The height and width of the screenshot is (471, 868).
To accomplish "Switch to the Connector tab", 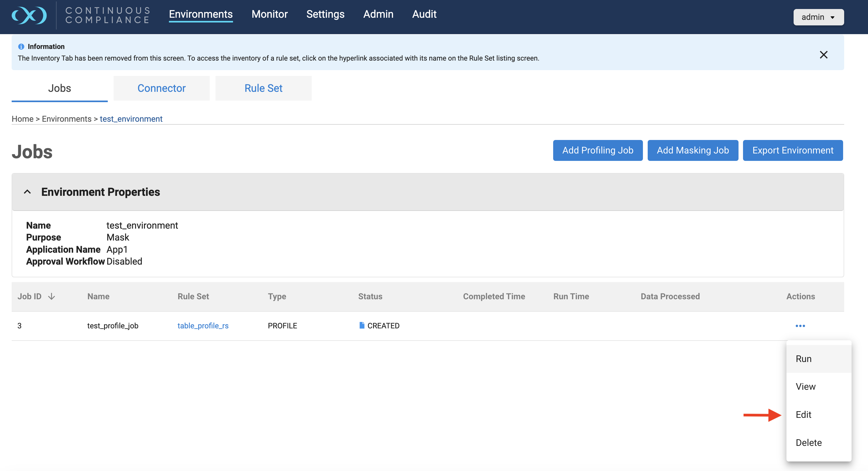I will (162, 88).
